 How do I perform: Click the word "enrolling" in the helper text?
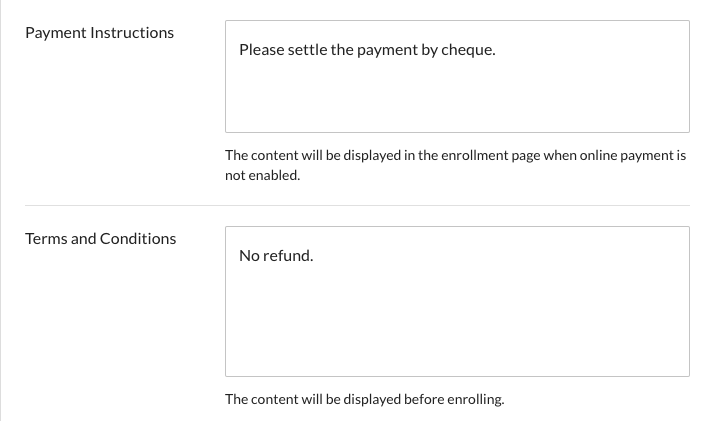point(473,400)
